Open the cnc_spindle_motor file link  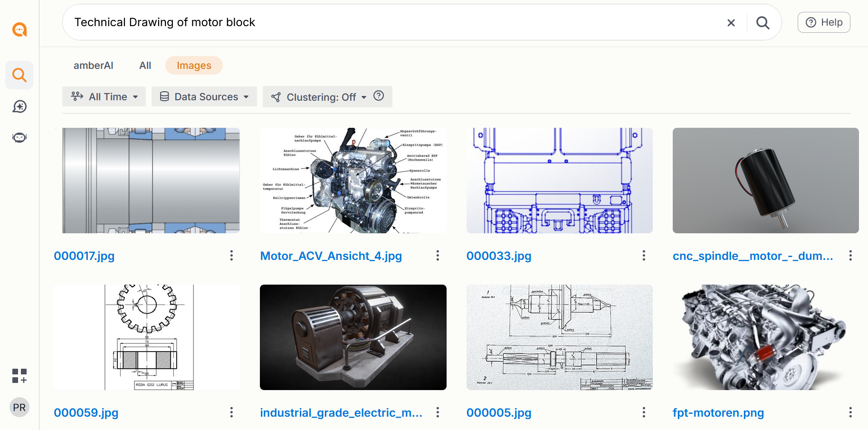(753, 256)
